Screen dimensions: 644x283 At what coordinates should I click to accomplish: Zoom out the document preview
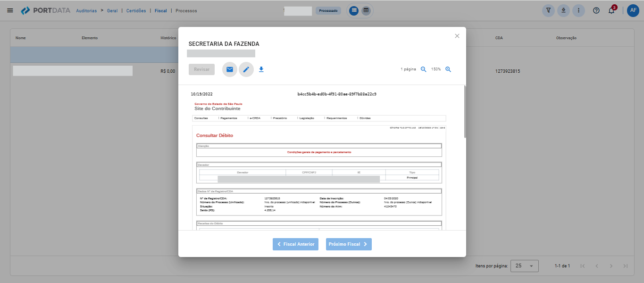(x=423, y=69)
